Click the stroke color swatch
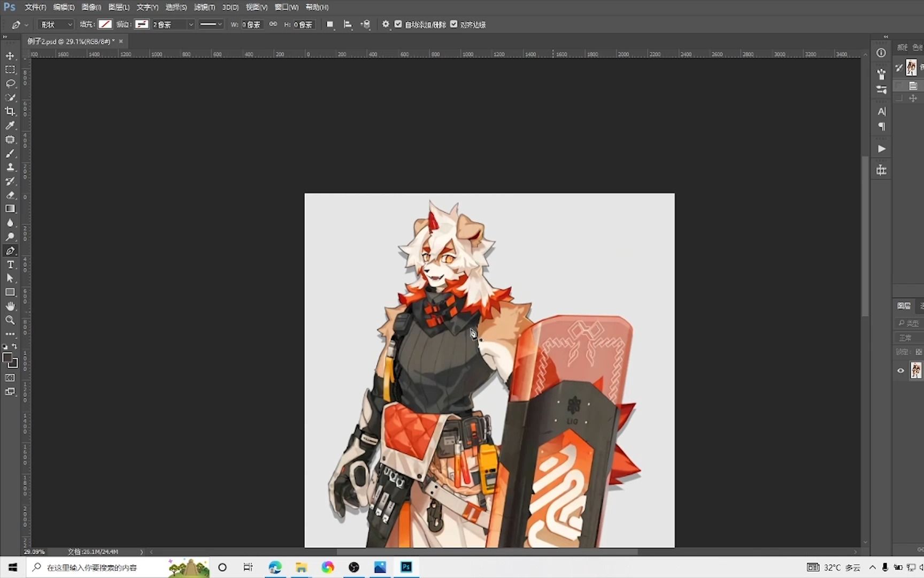 tap(142, 25)
